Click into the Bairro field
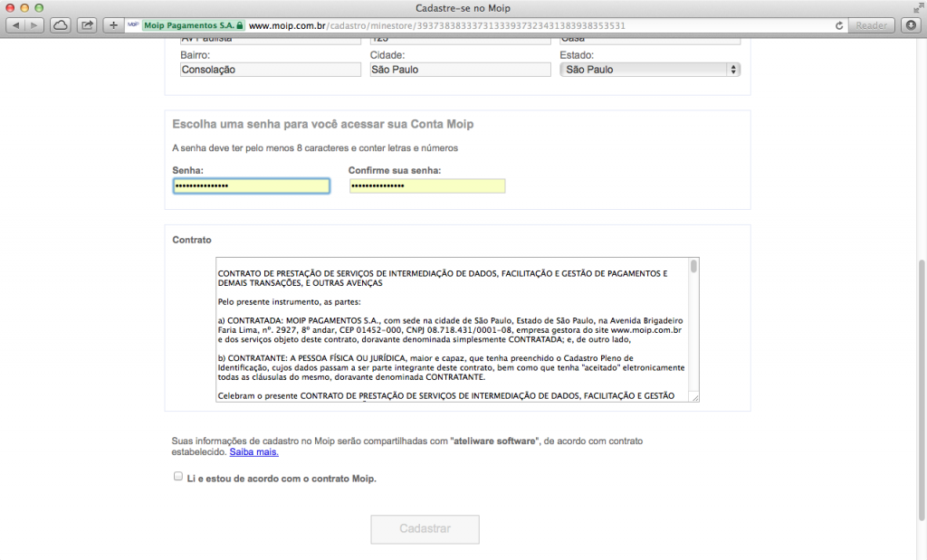This screenshot has width=927, height=560. 270,70
